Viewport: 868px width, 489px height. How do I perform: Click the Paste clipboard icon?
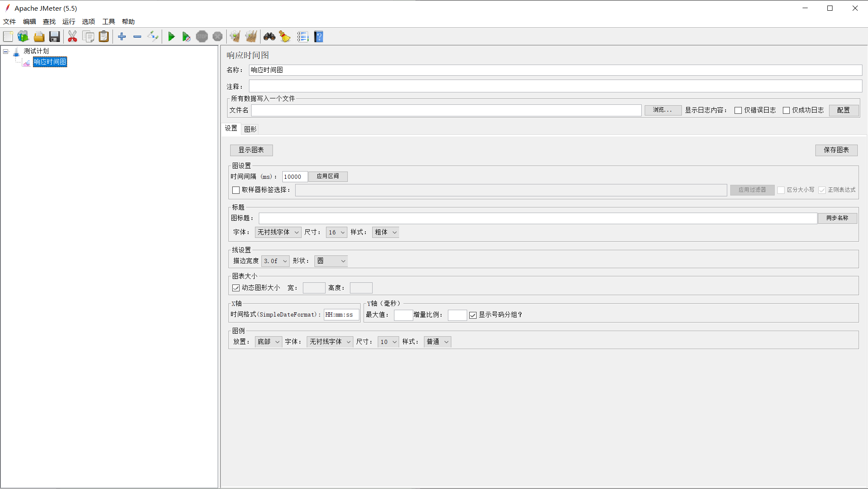[104, 37]
